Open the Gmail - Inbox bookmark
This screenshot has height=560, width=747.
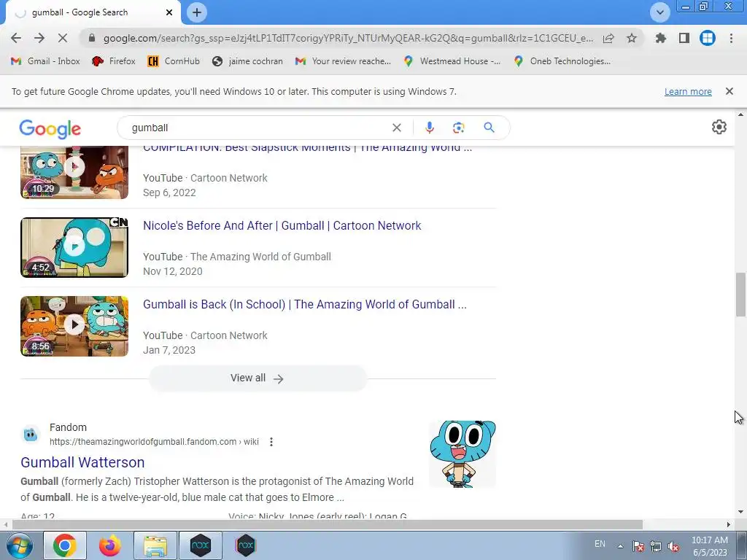click(x=45, y=61)
